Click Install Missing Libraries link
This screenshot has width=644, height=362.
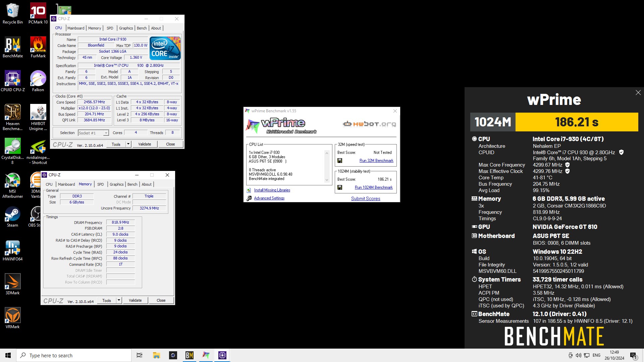pos(272,190)
